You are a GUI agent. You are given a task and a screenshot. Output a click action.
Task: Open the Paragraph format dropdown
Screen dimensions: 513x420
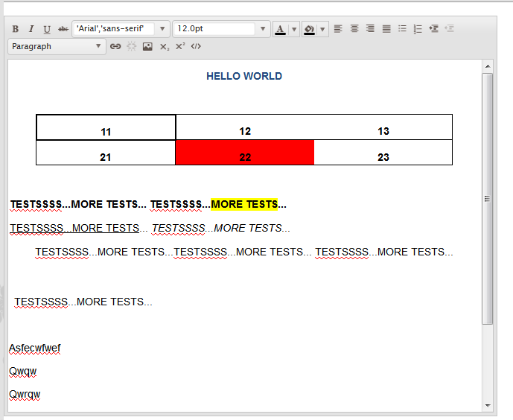(57, 46)
